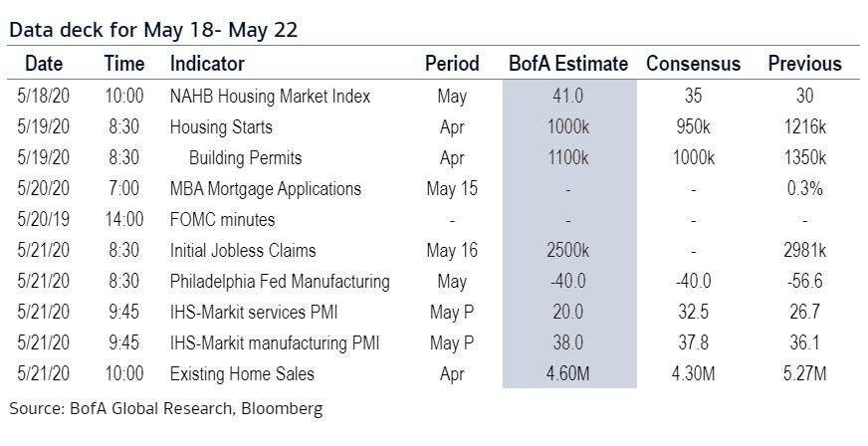Select Philadelphia Fed Manufacturing indicator

coord(280,282)
